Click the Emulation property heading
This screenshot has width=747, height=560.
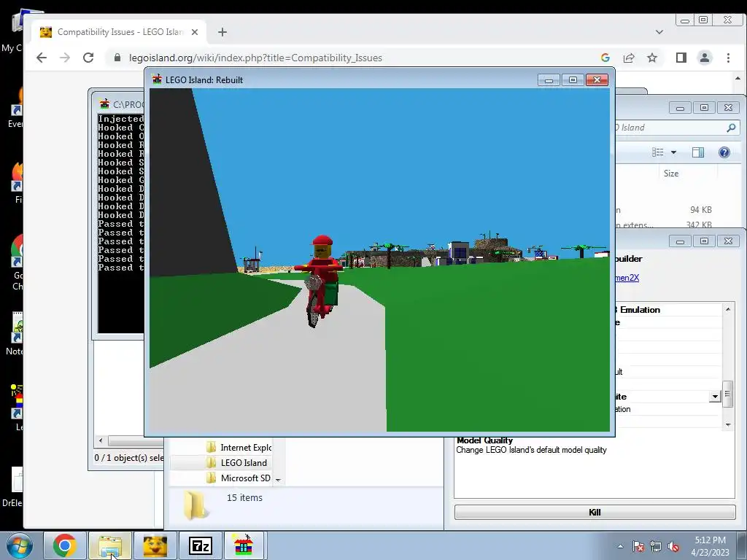[x=640, y=309]
